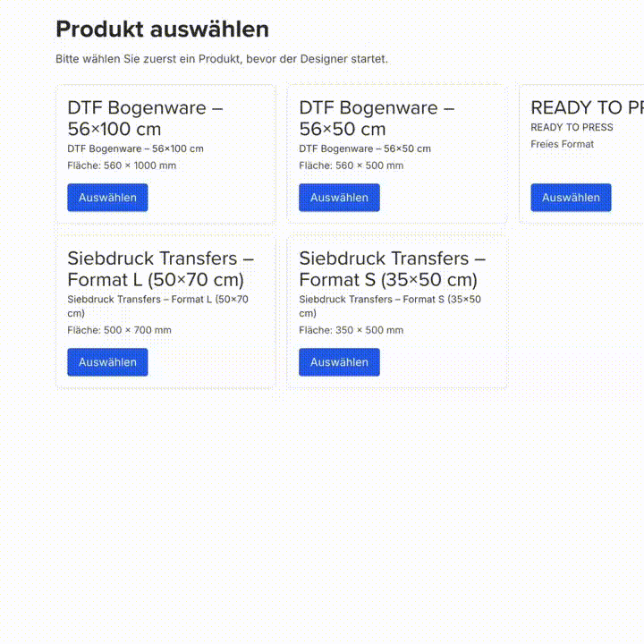Click the 'Bitte wählen Sie zuerst ein Produkt' instruction

click(221, 59)
